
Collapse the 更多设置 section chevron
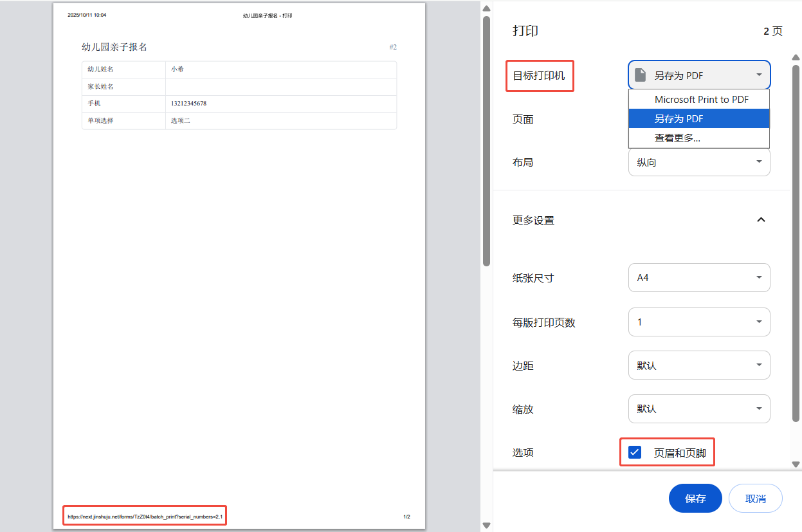point(761,220)
